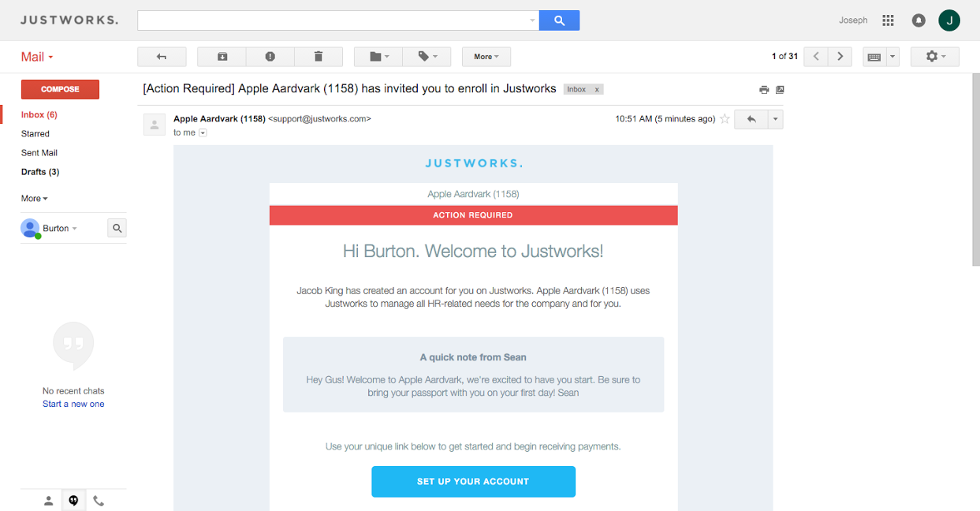Print the email with the printer icon

(764, 90)
